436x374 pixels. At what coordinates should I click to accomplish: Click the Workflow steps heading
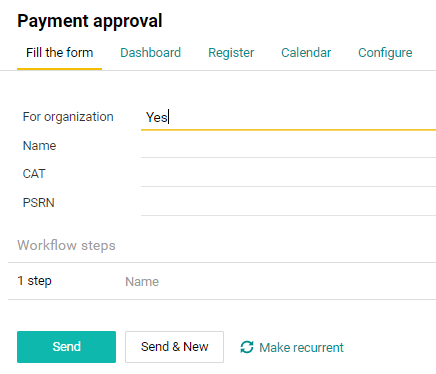pos(66,245)
